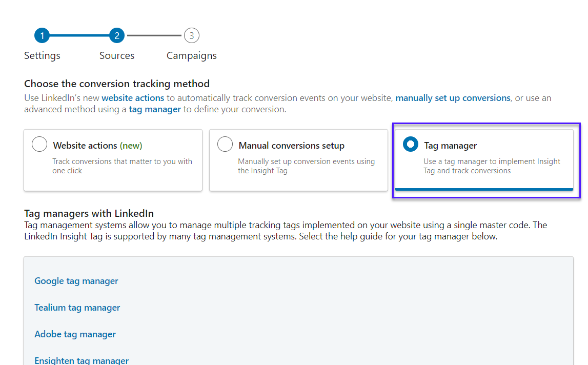Click the 'Website actions (new)' card title
The height and width of the screenshot is (365, 588).
click(97, 146)
